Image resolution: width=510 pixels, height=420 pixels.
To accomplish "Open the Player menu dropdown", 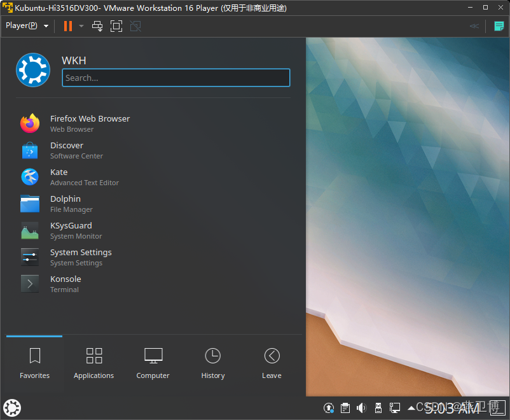I will 27,26.
